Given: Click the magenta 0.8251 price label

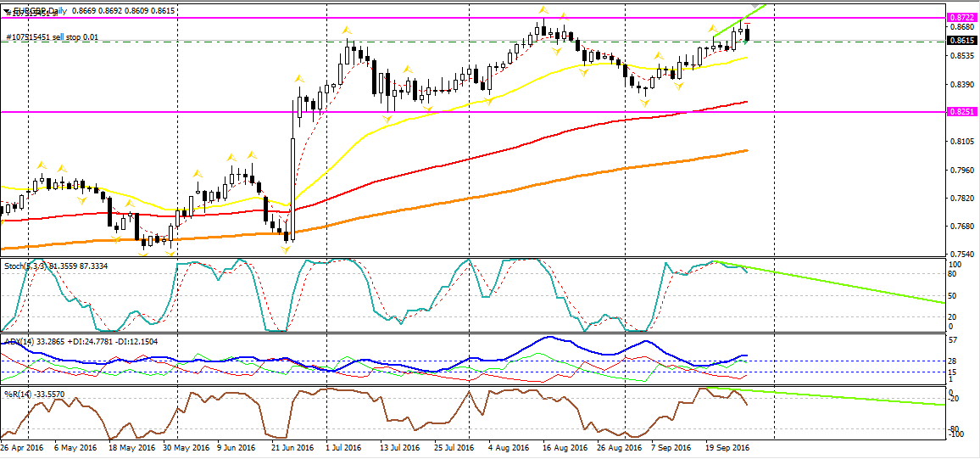Looking at the screenshot, I should point(963,112).
